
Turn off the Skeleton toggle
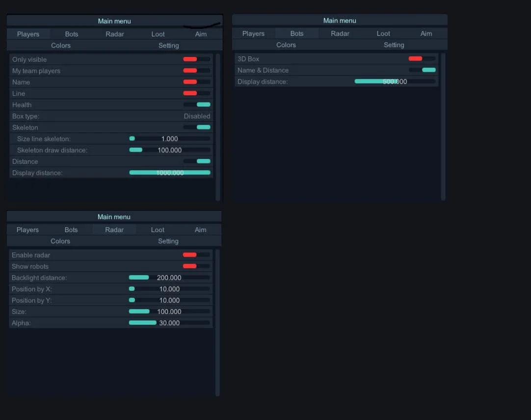click(x=197, y=127)
